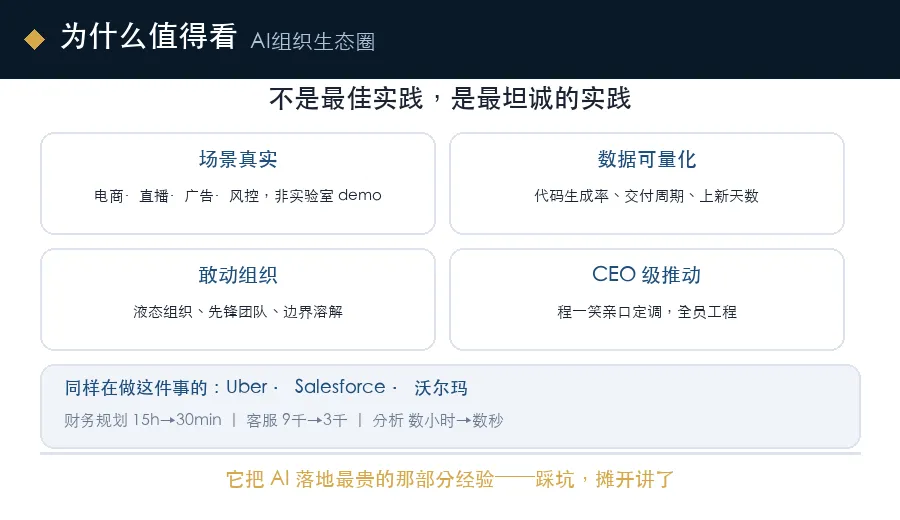The height and width of the screenshot is (520, 900).
Task: Click the 沃尔玛 company name
Action: tap(441, 387)
